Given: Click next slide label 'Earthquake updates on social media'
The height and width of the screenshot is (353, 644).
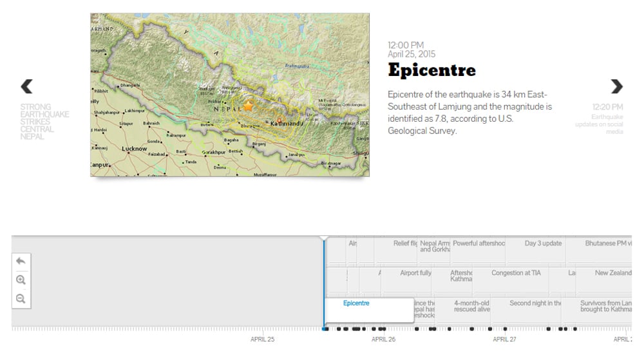Looking at the screenshot, I should [x=599, y=124].
